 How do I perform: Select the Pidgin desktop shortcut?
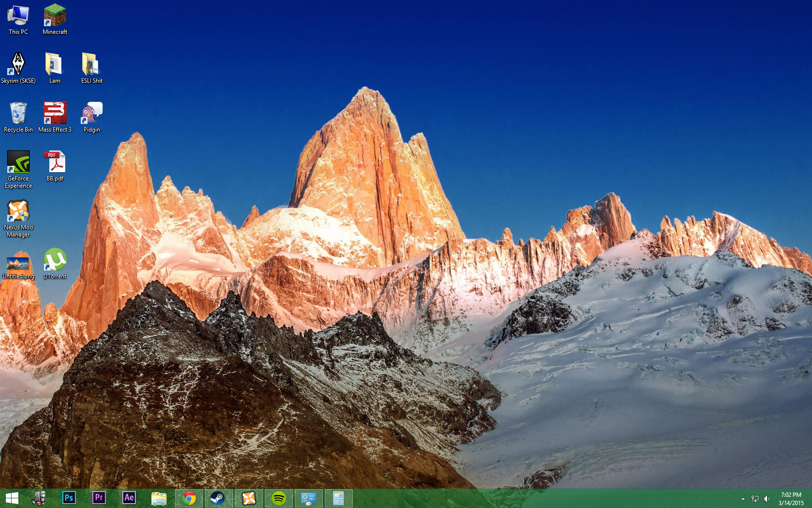point(91,117)
